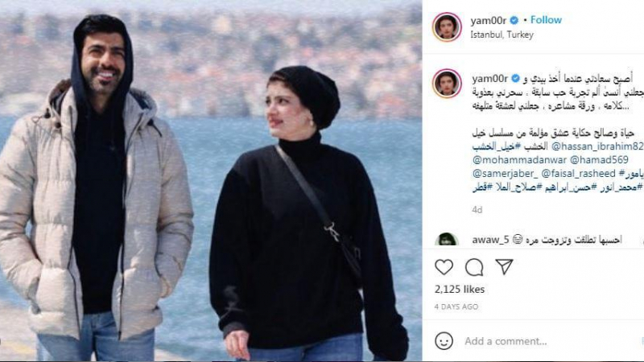Open the @faisal_rasheed mention
Image resolution: width=644 pixels, height=362 pixels.
point(578,173)
